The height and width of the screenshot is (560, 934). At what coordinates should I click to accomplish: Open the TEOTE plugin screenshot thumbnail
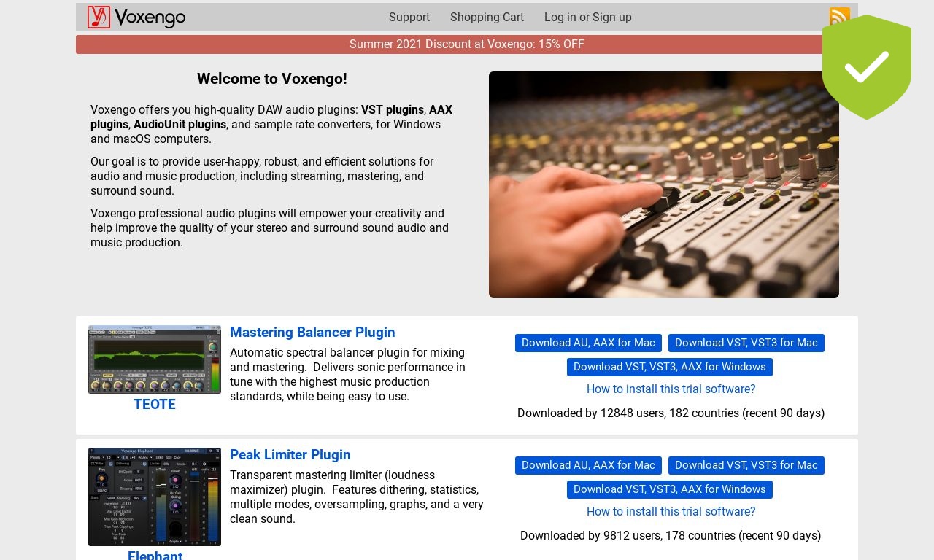155,359
